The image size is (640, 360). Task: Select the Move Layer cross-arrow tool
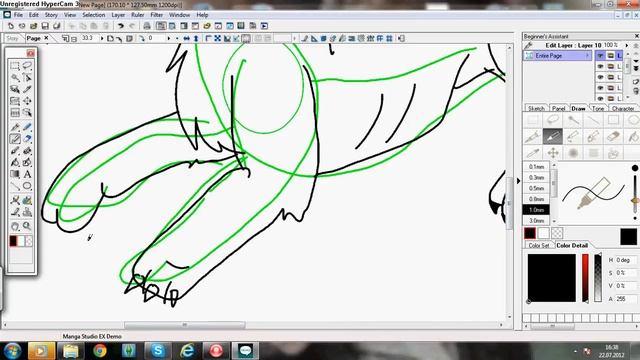click(27, 101)
